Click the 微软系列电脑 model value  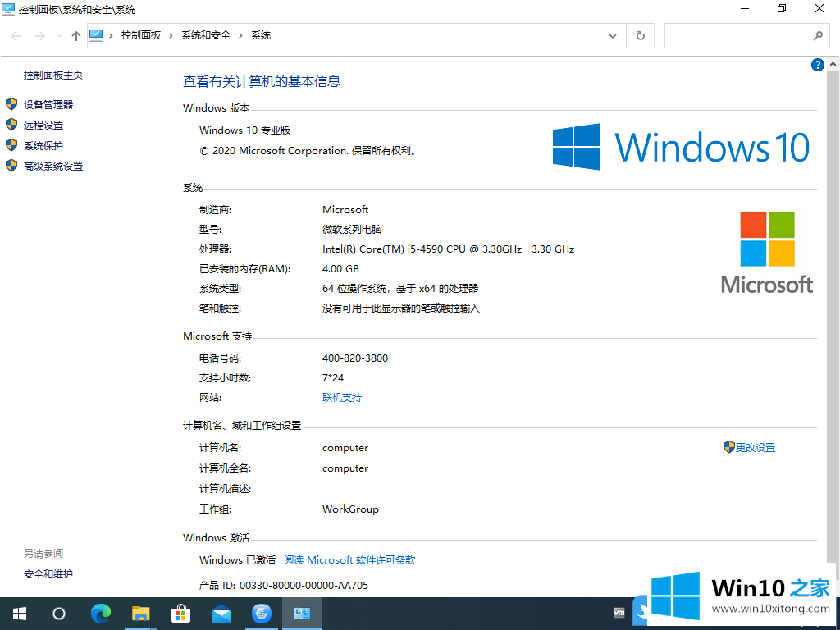(352, 230)
